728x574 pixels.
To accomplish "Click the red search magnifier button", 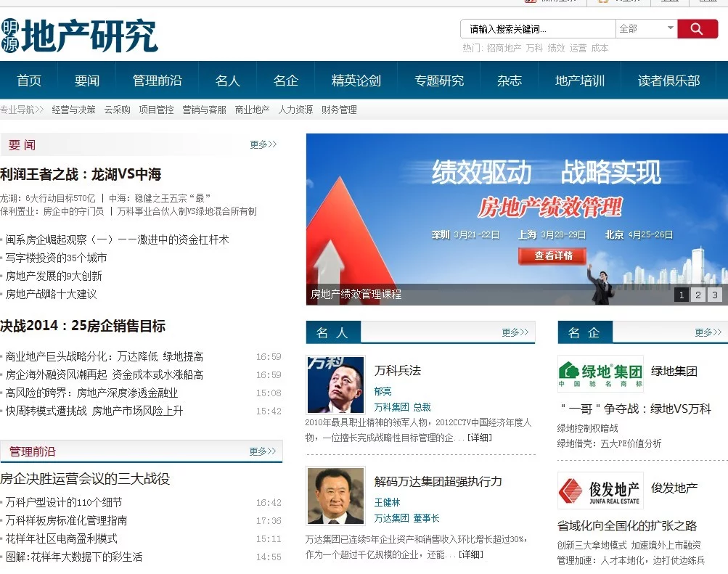I will [698, 29].
